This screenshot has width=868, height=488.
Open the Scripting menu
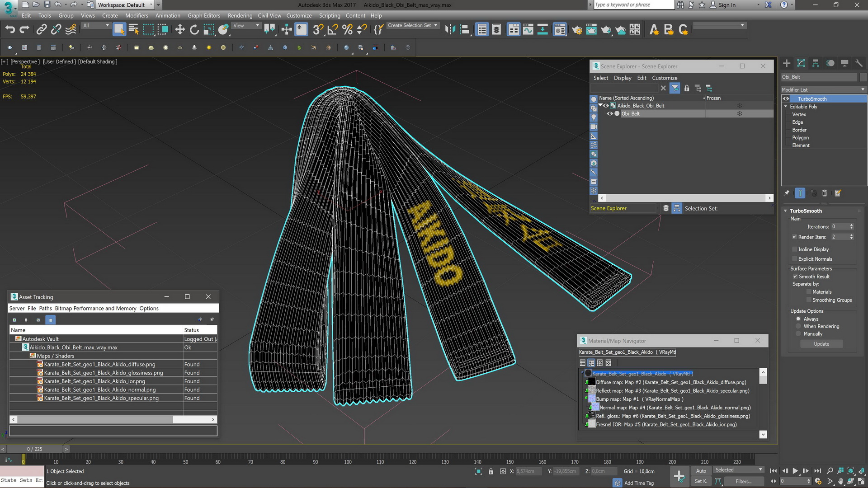pyautogui.click(x=330, y=15)
